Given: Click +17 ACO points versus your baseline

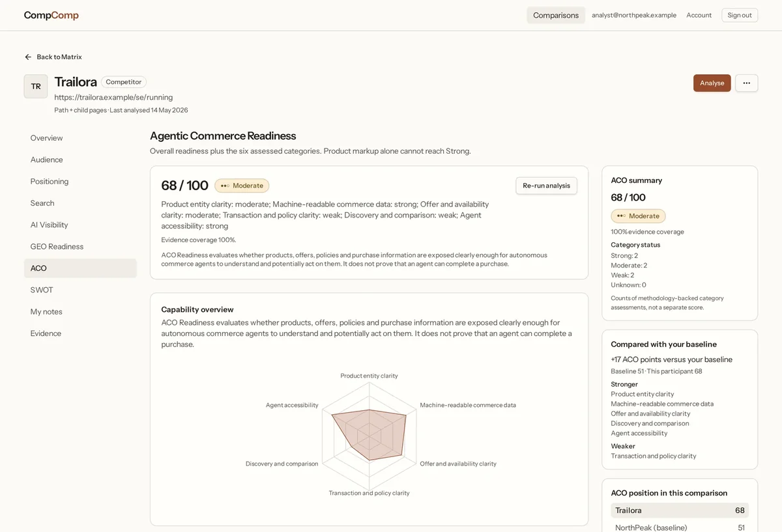Looking at the screenshot, I should pos(671,359).
